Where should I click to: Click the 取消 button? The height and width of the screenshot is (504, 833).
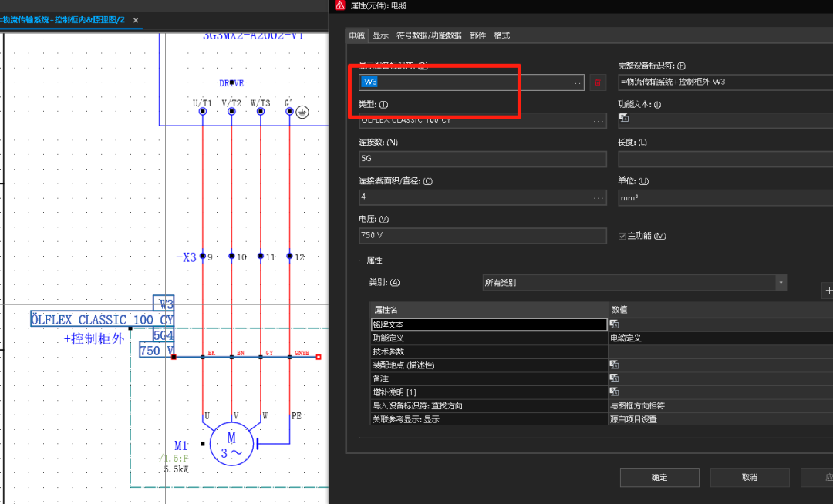[x=749, y=477]
